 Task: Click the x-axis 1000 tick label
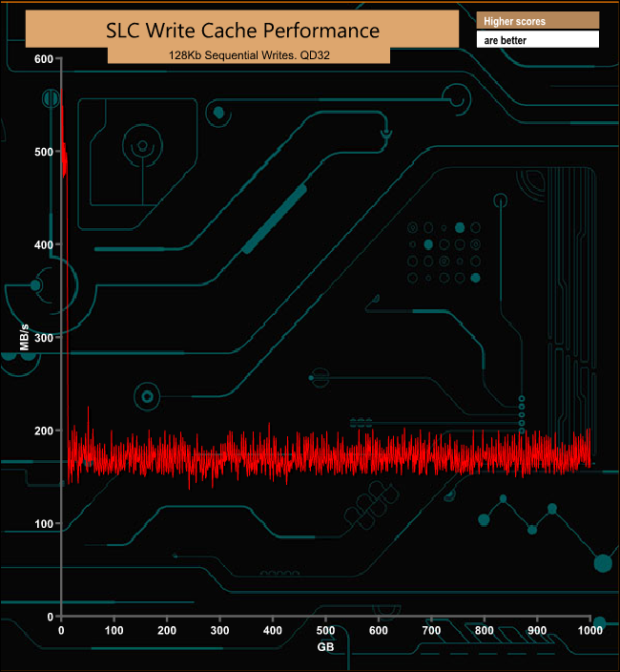(x=590, y=630)
